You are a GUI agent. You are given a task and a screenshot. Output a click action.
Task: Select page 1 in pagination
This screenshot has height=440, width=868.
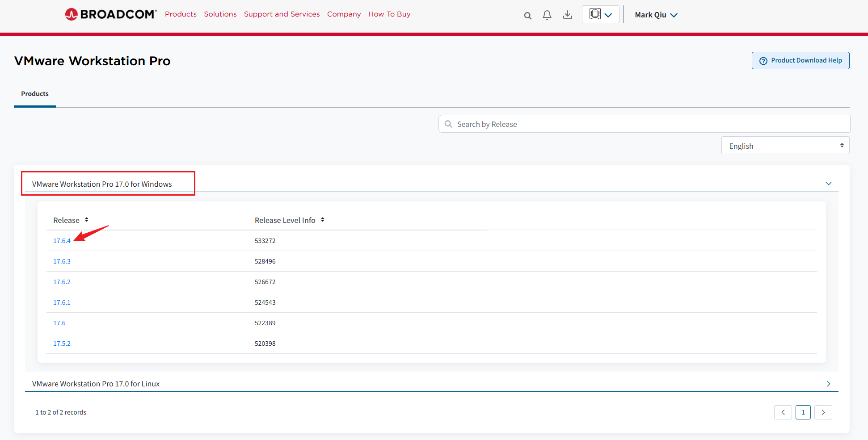point(803,412)
